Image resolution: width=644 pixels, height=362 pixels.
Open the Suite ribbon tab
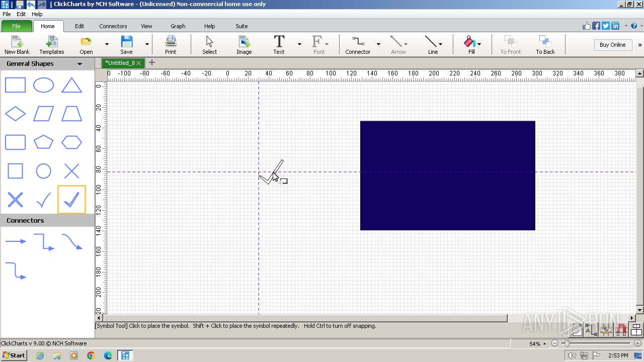(x=242, y=26)
